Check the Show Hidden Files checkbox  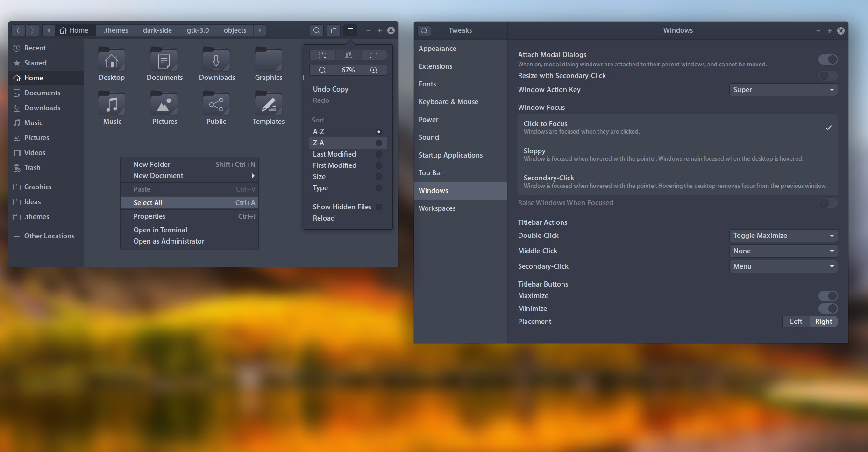pos(379,207)
